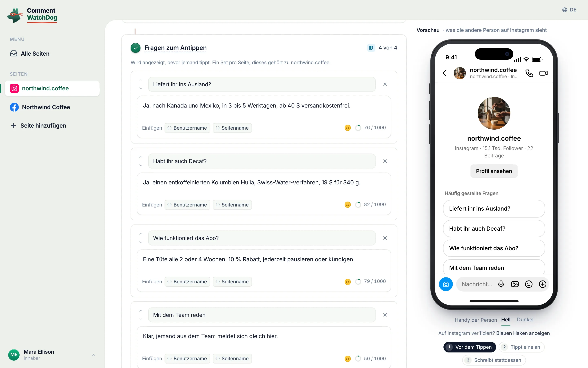Remove the 'Habt ihr auch Decaf?' question
Viewport: 588px width, 368px height.
(385, 161)
